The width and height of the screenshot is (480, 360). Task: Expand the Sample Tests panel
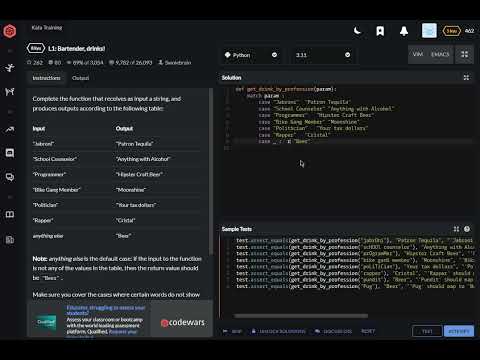click(x=456, y=229)
